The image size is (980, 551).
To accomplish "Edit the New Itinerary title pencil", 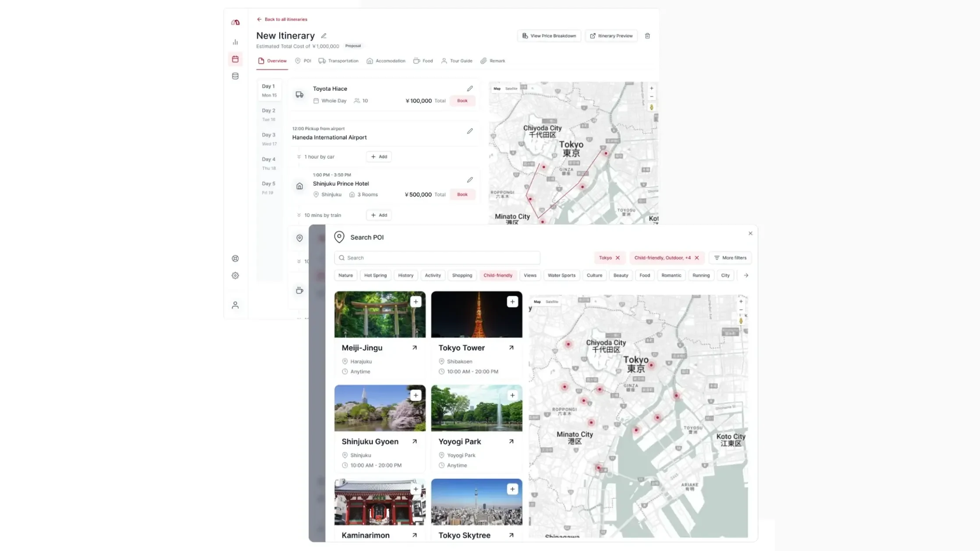I will pyautogui.click(x=323, y=36).
